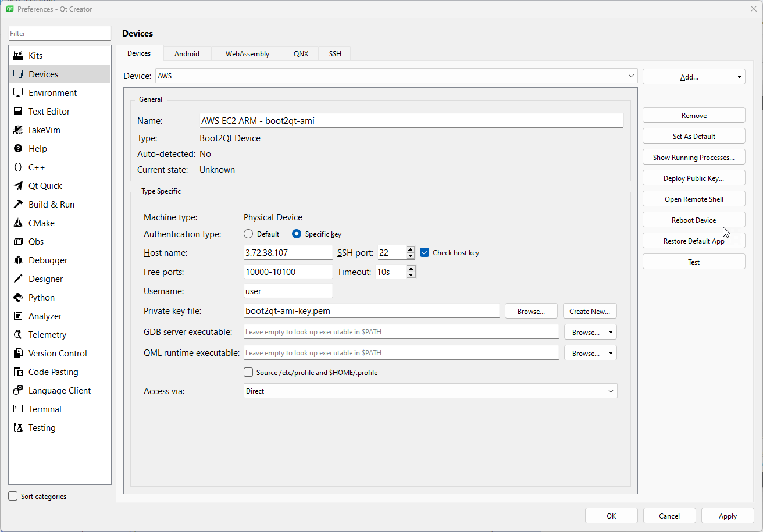Expand the Device combo box
763x532 pixels.
tap(631, 76)
